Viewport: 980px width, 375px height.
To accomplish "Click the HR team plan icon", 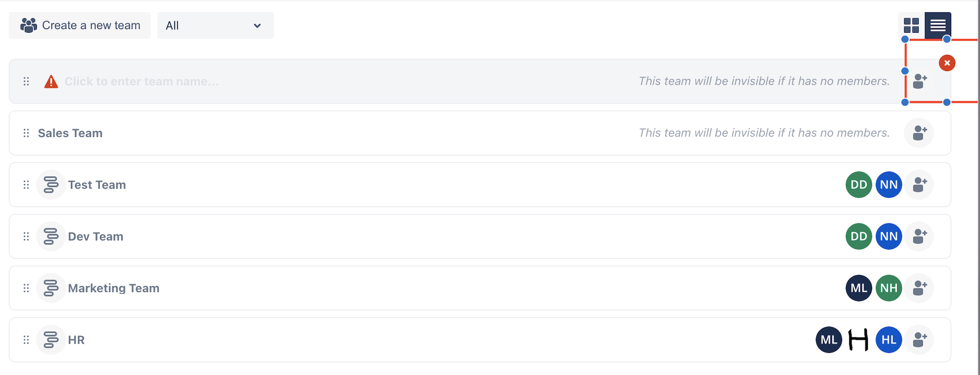I will pyautogui.click(x=51, y=340).
